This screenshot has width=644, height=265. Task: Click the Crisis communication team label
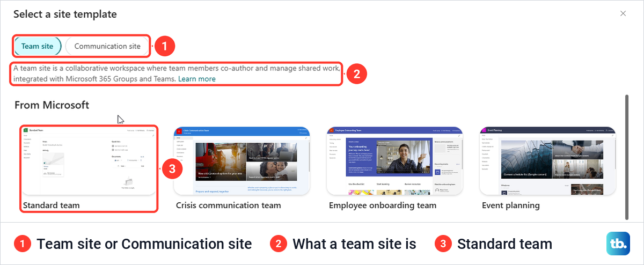tap(229, 205)
